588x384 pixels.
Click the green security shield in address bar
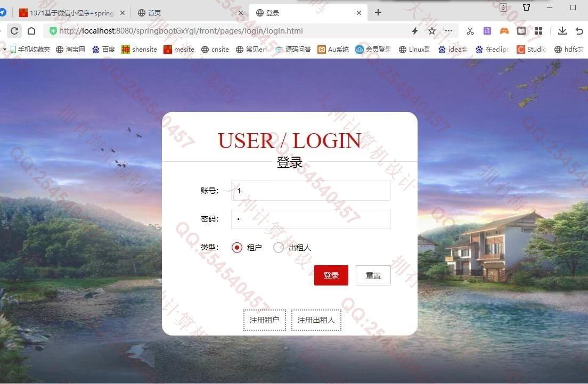point(53,31)
